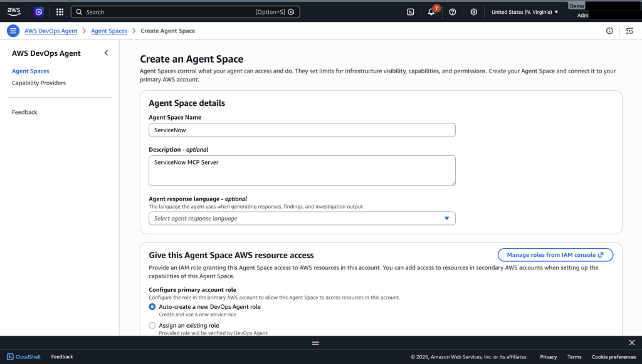This screenshot has width=642, height=364.
Task: Open the Privacy link in footer
Action: click(x=548, y=356)
